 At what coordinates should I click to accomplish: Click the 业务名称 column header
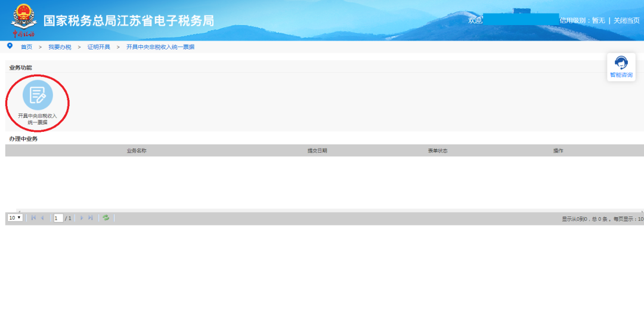137,151
